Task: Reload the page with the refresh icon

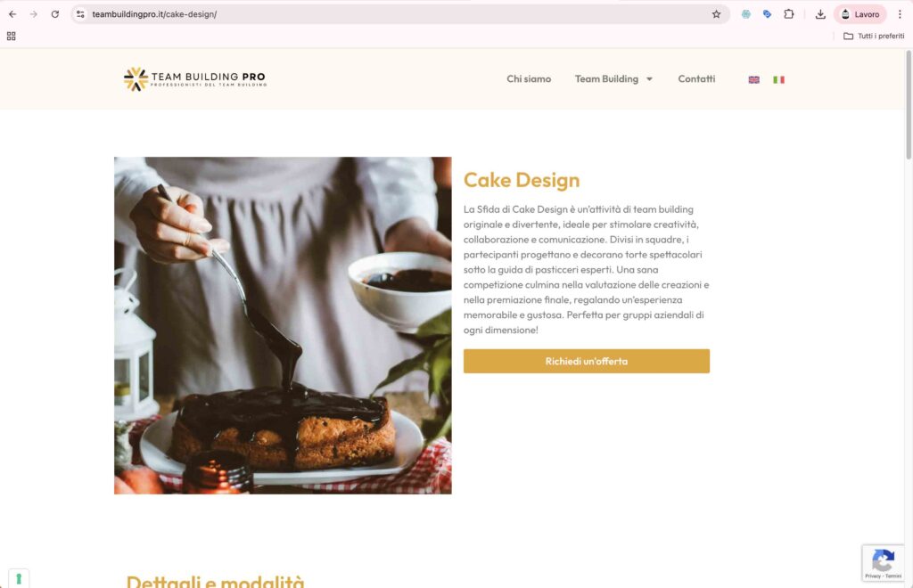Action: pos(54,14)
